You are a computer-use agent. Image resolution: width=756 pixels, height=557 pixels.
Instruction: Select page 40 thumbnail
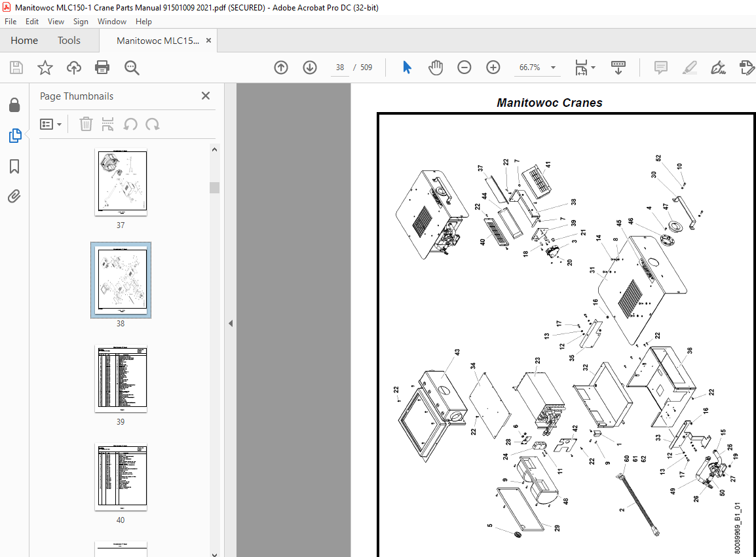(x=121, y=477)
